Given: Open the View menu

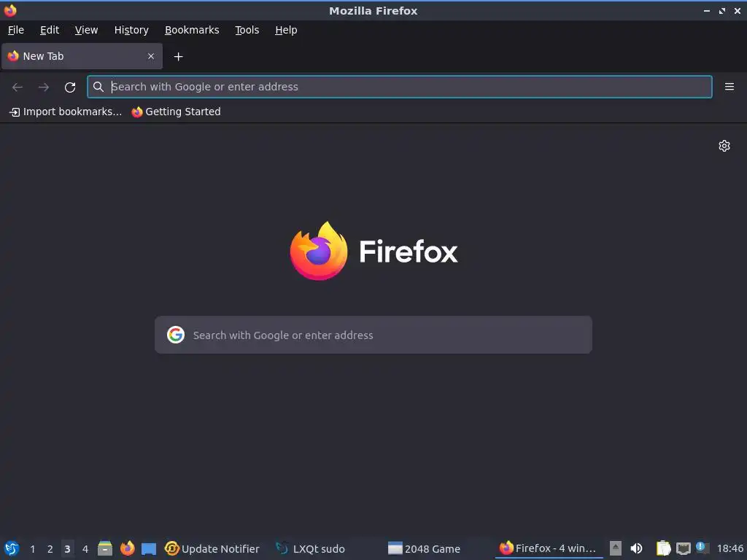Looking at the screenshot, I should tap(86, 30).
